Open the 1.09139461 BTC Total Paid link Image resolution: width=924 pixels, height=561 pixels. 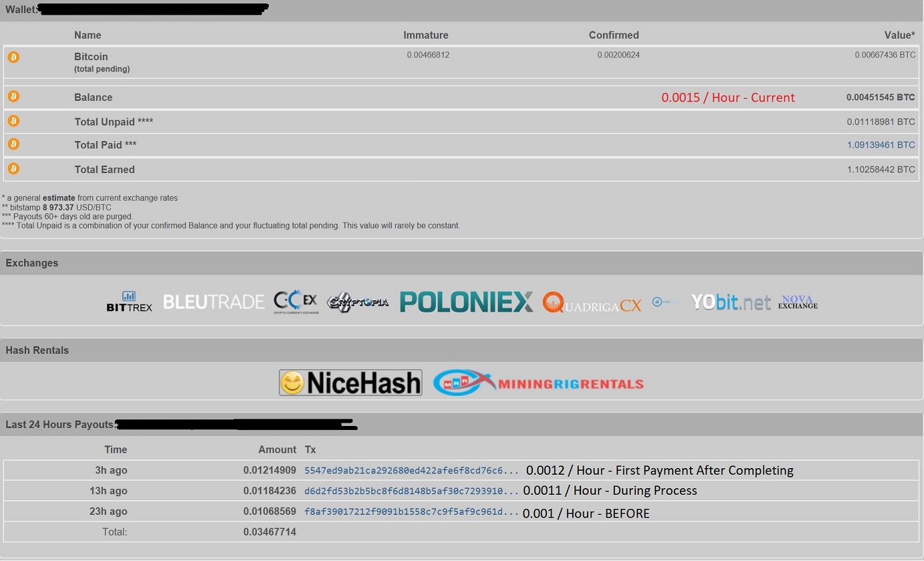click(881, 145)
